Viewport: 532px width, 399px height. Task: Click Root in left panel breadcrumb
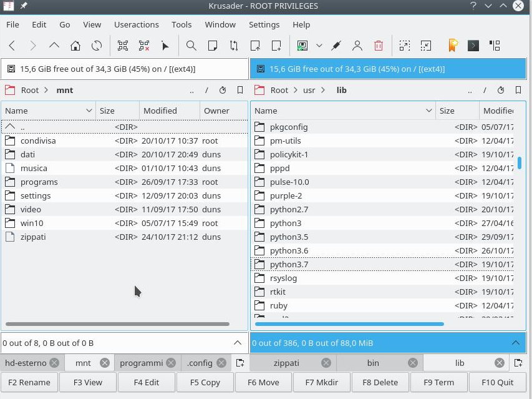coord(30,90)
